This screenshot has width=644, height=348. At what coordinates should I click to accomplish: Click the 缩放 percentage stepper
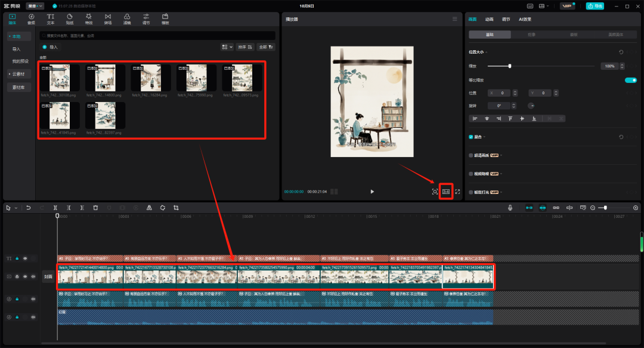(x=622, y=66)
